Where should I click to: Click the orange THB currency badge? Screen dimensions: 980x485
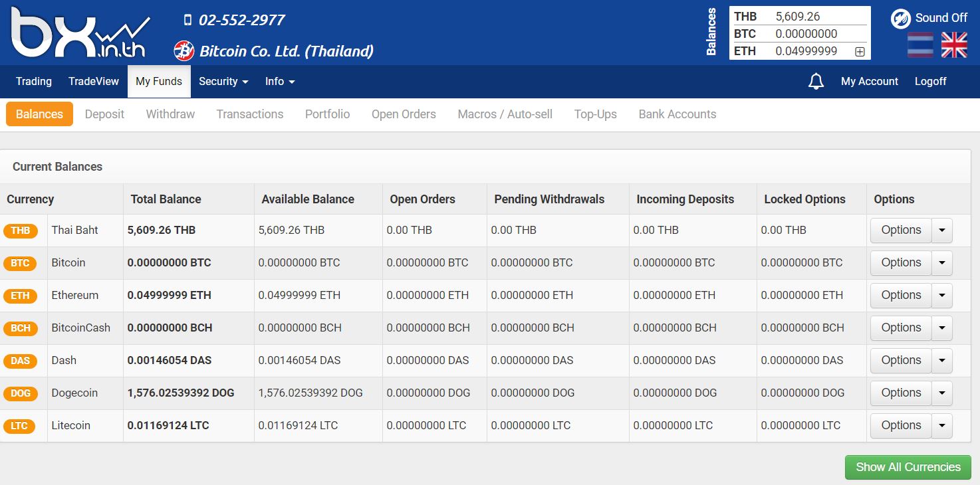pos(21,231)
